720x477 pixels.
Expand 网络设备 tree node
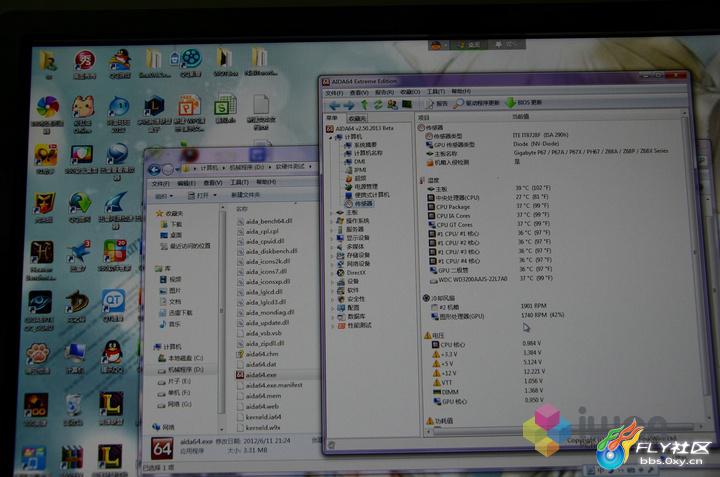(332, 264)
